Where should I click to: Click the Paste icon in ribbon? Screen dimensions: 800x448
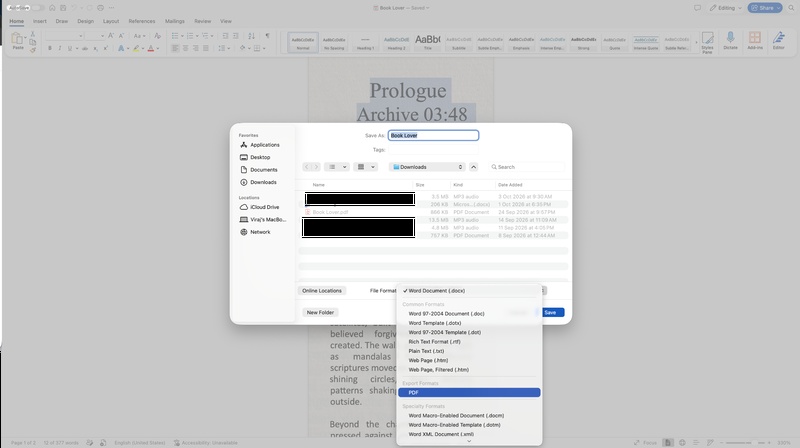pyautogui.click(x=17, y=40)
